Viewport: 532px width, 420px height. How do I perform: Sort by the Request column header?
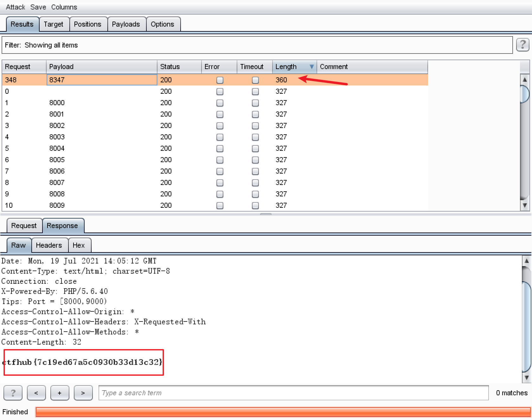[x=24, y=67]
